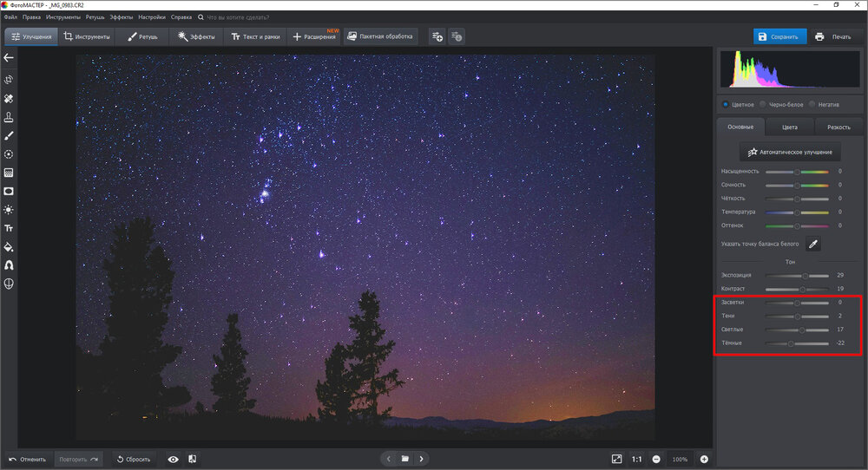The width and height of the screenshot is (868, 470).
Task: Select the stamp tool in left sidebar
Action: 9,117
